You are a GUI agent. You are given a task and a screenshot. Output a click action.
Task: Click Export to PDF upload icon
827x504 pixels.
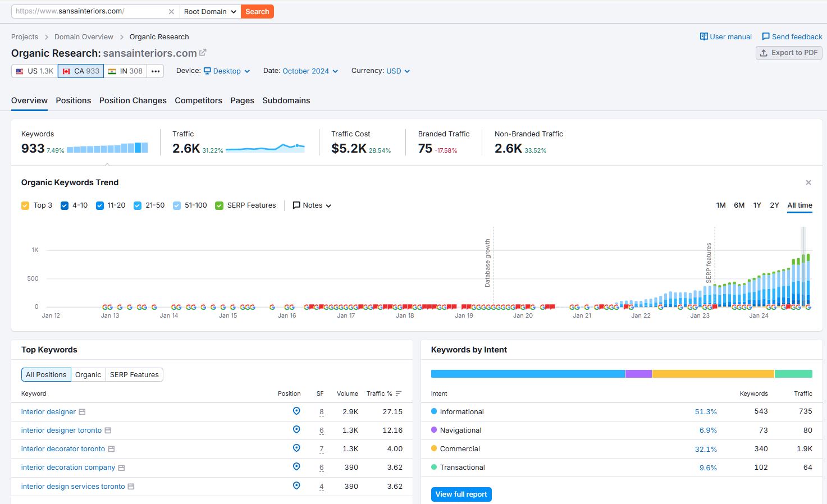[764, 53]
